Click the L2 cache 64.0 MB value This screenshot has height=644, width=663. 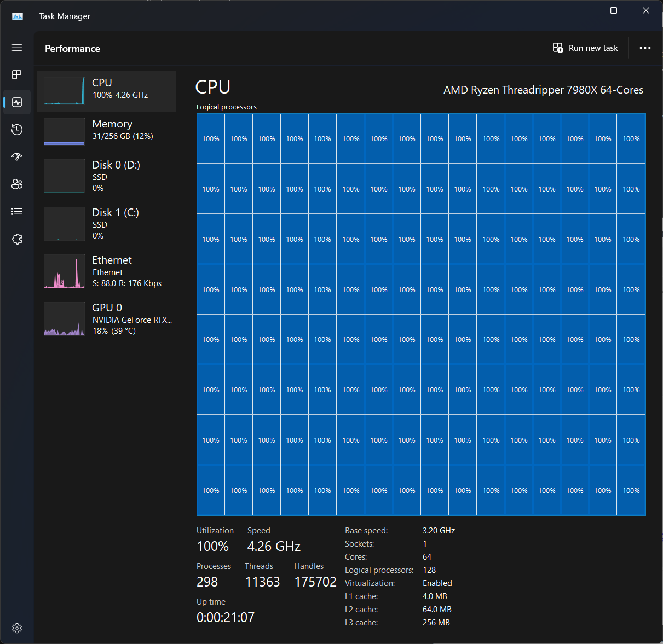437,610
